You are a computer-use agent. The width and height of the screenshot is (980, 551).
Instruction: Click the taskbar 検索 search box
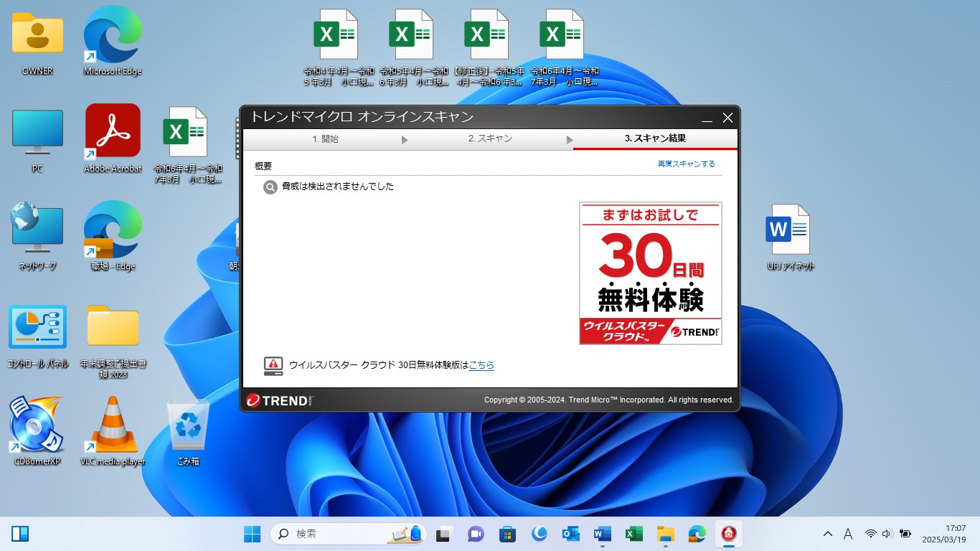pos(337,534)
